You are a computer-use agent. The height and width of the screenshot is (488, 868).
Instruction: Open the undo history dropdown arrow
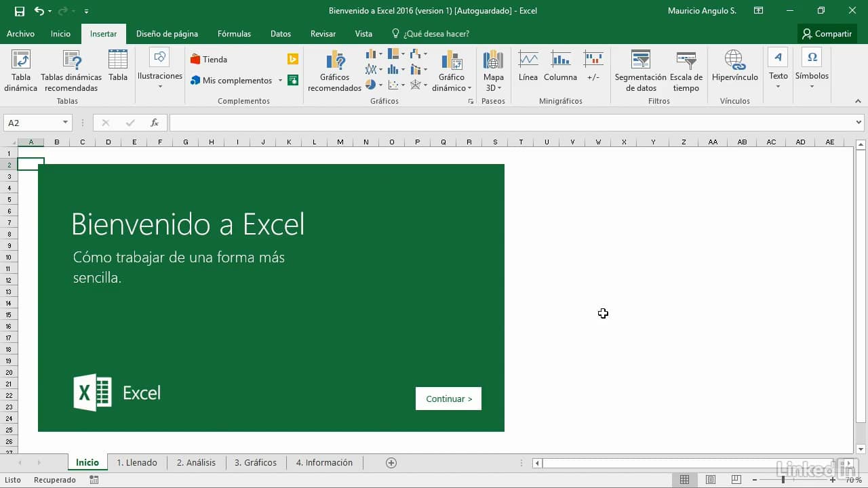point(50,12)
